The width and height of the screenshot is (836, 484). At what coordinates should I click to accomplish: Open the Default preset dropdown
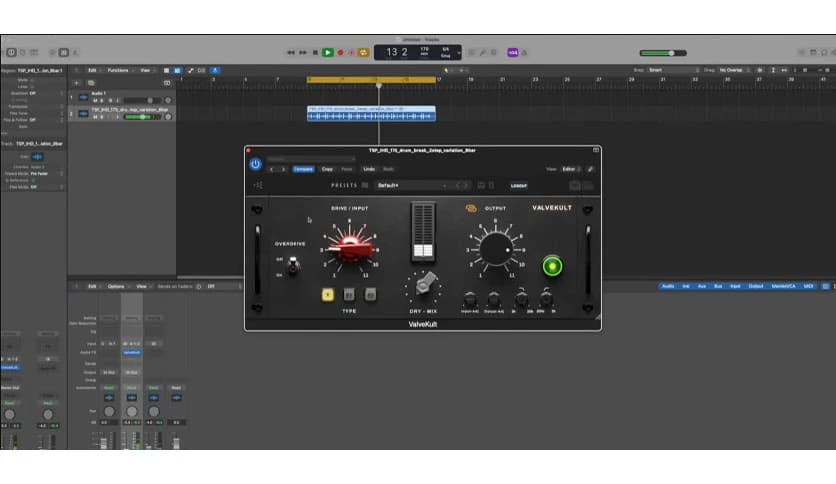[412, 185]
